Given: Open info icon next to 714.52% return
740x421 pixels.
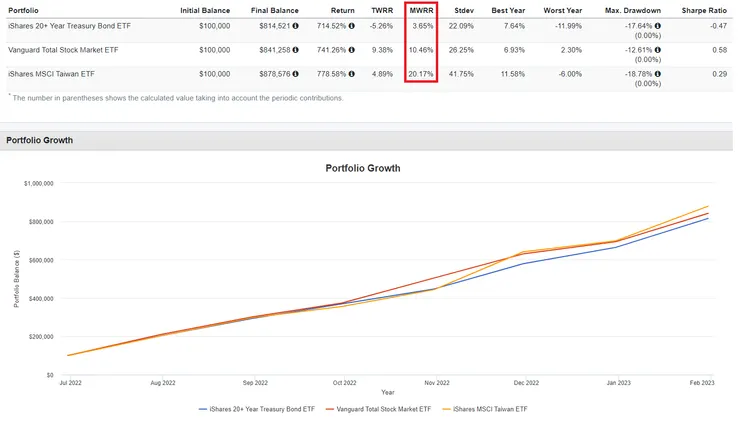Looking at the screenshot, I should point(351,26).
